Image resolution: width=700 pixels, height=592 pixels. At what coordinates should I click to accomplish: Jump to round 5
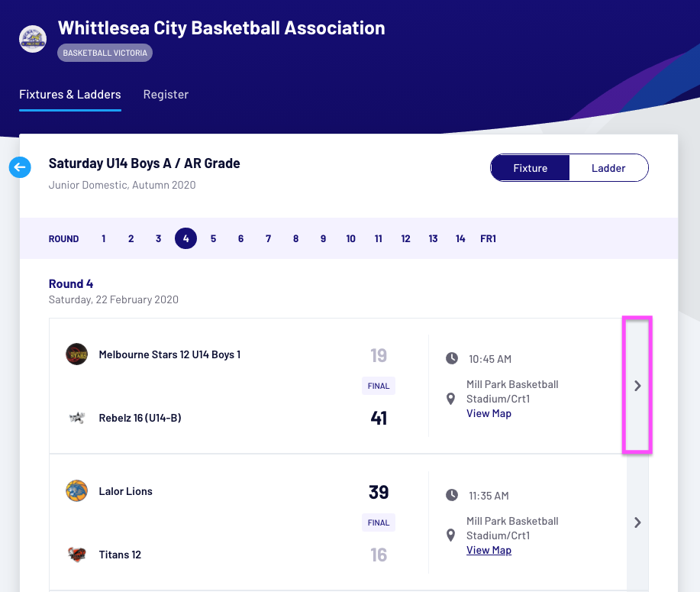pyautogui.click(x=213, y=239)
